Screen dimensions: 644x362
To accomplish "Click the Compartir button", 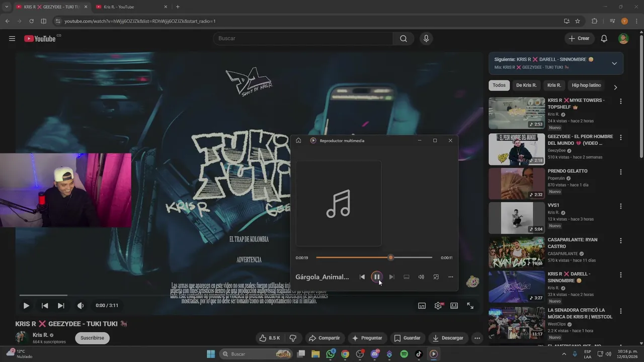I will tap(325, 338).
